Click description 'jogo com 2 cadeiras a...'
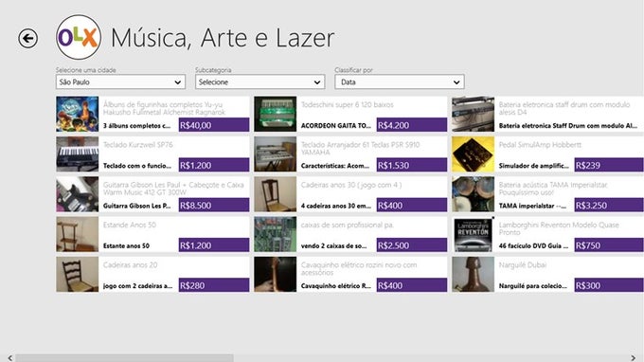Image resolution: width=644 pixels, height=362 pixels. pos(137,285)
